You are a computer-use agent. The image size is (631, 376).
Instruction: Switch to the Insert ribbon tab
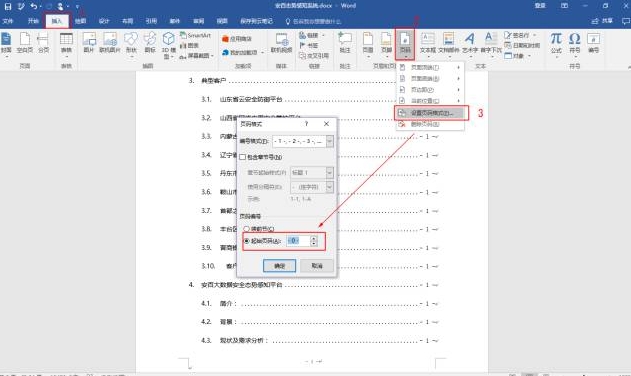57,21
